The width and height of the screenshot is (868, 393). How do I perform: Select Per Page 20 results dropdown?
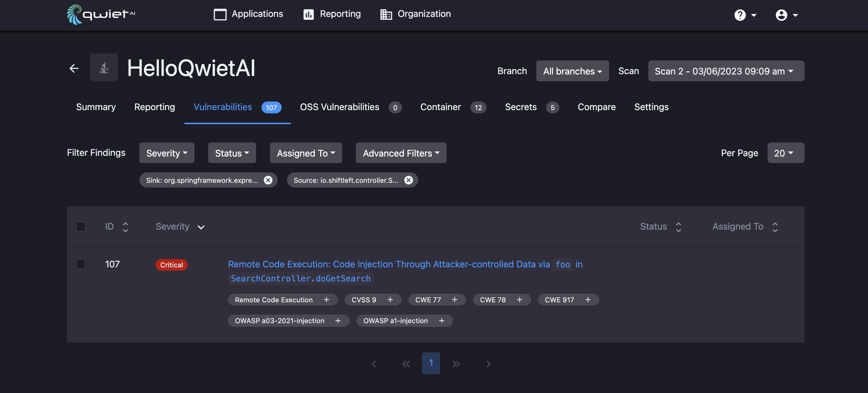point(783,153)
